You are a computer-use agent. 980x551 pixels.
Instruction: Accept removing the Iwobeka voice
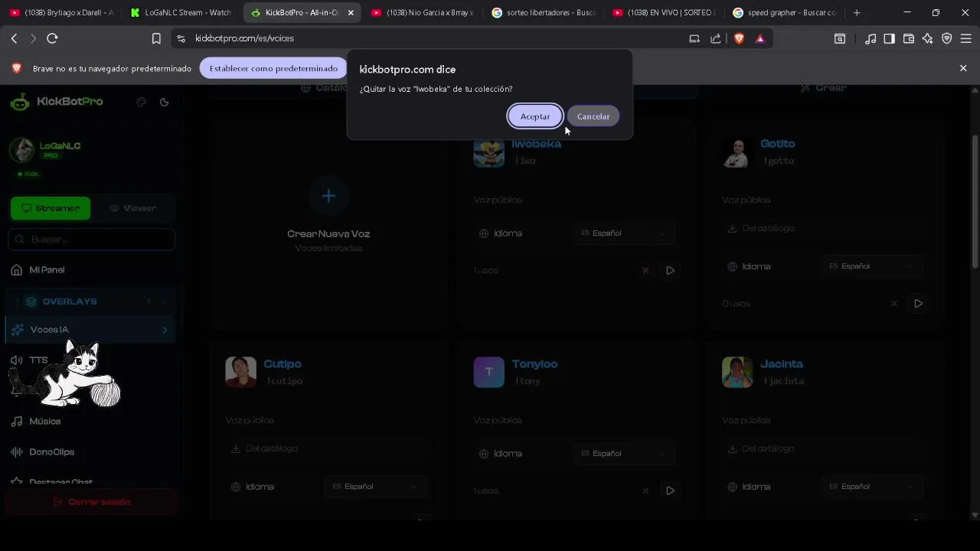pyautogui.click(x=535, y=116)
